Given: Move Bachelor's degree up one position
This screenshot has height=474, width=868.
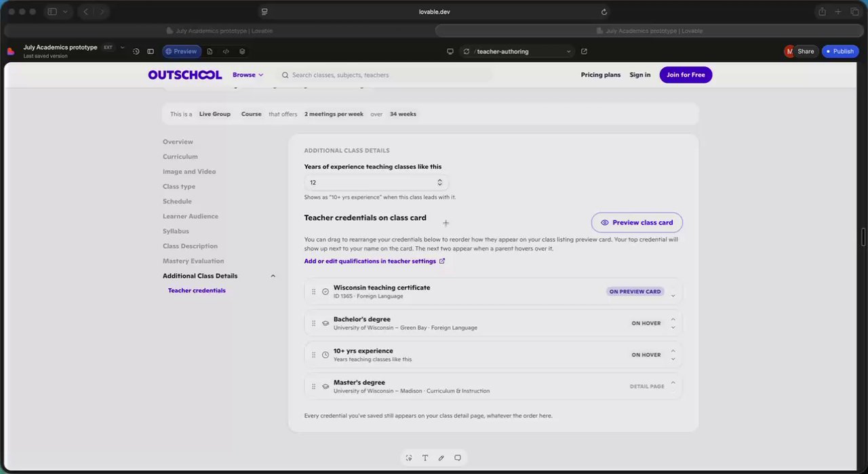Looking at the screenshot, I should tap(673, 319).
